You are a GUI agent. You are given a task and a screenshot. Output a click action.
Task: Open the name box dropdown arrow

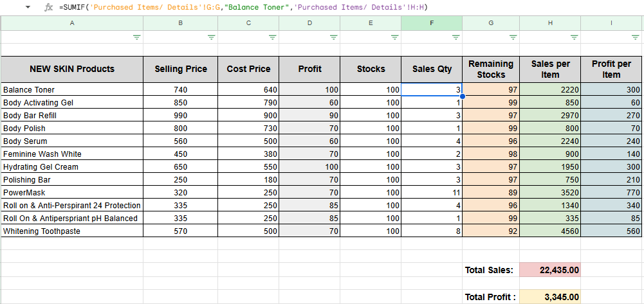pyautogui.click(x=28, y=7)
